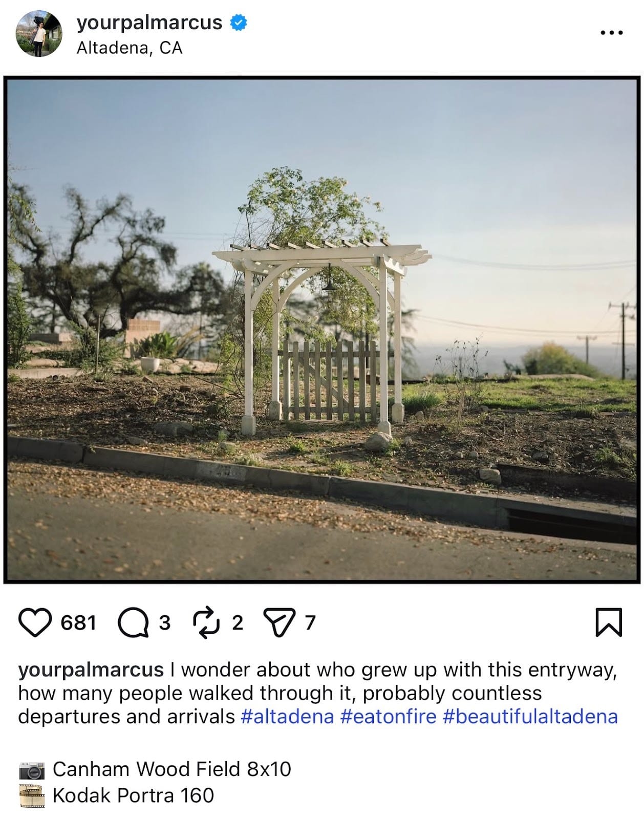
Task: Open the #eatonfire hashtag
Action: (388, 716)
